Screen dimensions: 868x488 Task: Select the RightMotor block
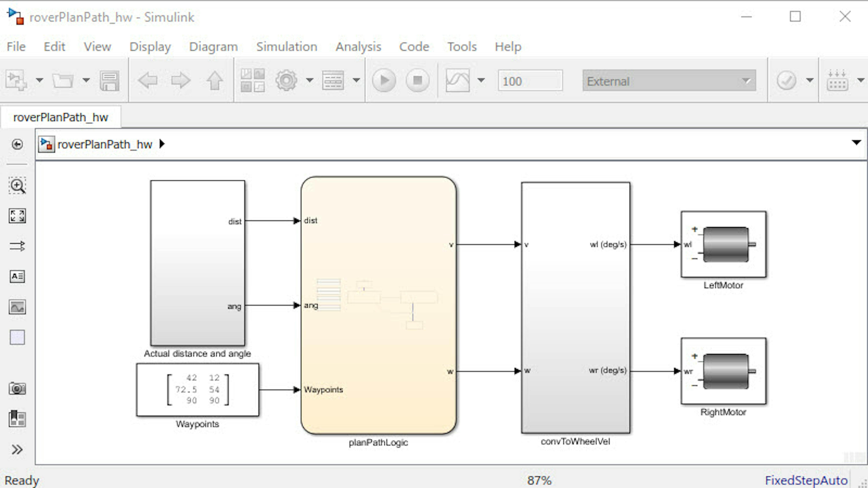click(723, 371)
